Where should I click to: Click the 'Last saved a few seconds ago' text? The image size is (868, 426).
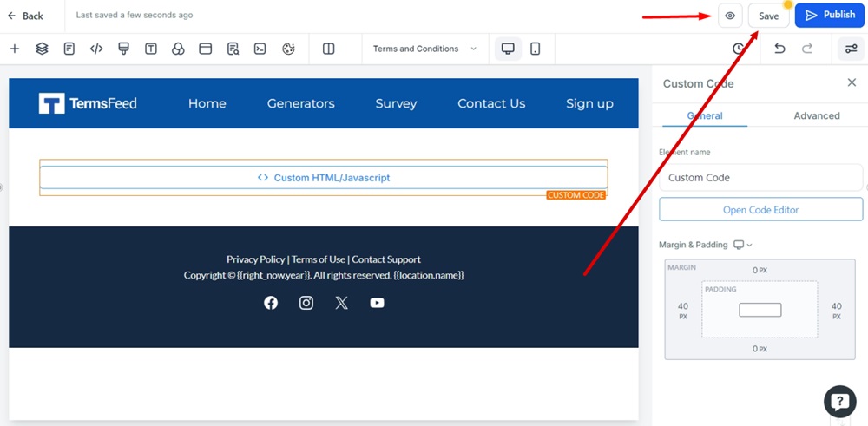coord(135,16)
